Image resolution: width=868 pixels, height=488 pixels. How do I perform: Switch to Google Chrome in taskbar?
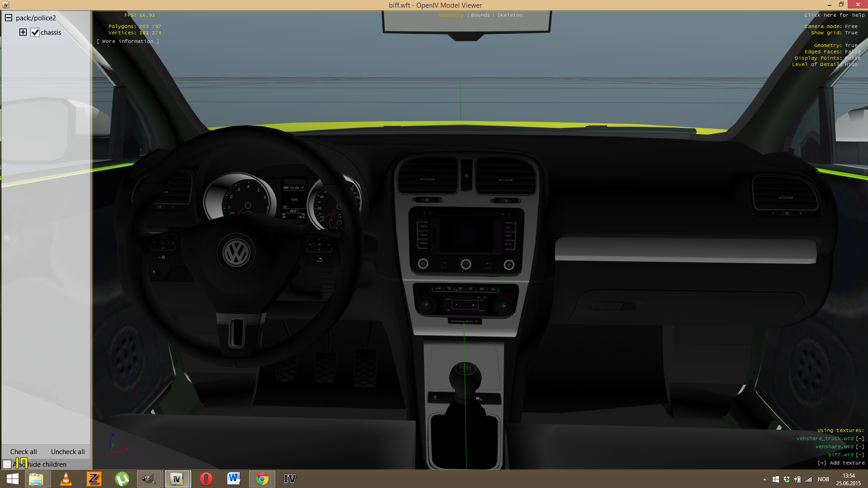262,479
